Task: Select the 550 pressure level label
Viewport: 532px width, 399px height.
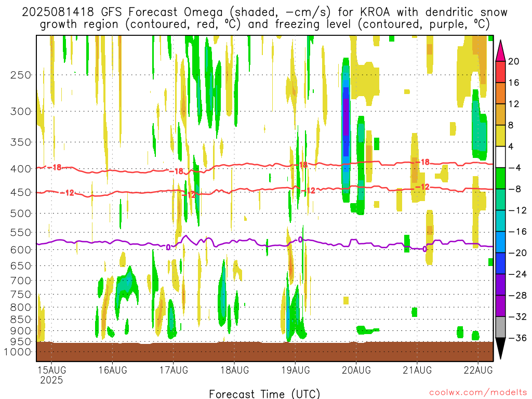Action: point(21,232)
